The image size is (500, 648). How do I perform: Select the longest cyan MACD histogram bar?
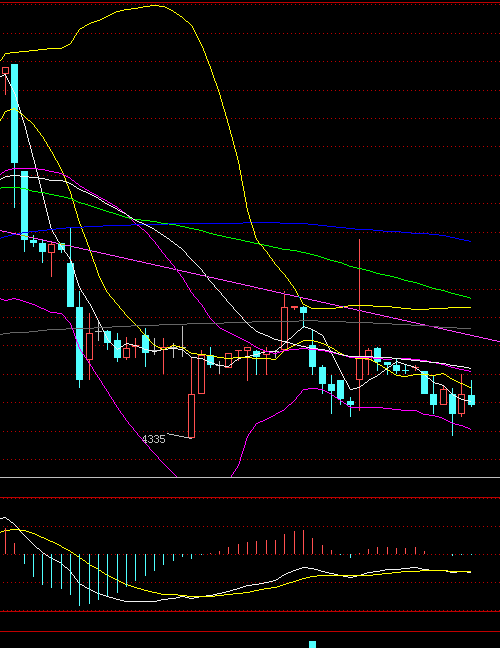(79, 580)
